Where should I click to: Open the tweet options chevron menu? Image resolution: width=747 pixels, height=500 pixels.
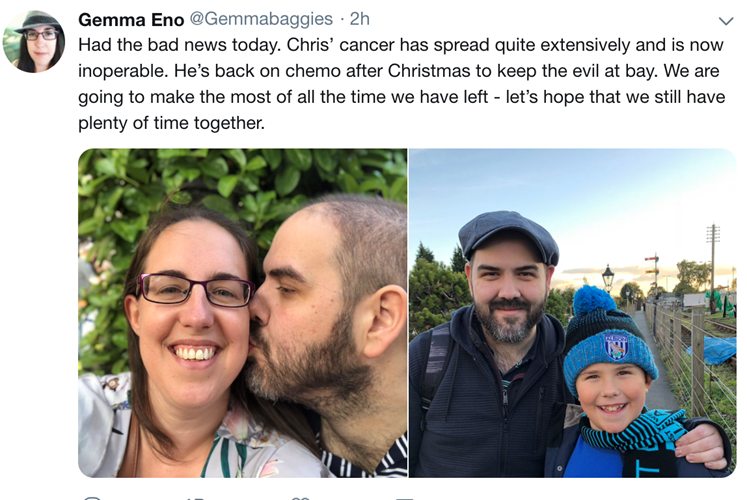click(x=726, y=21)
